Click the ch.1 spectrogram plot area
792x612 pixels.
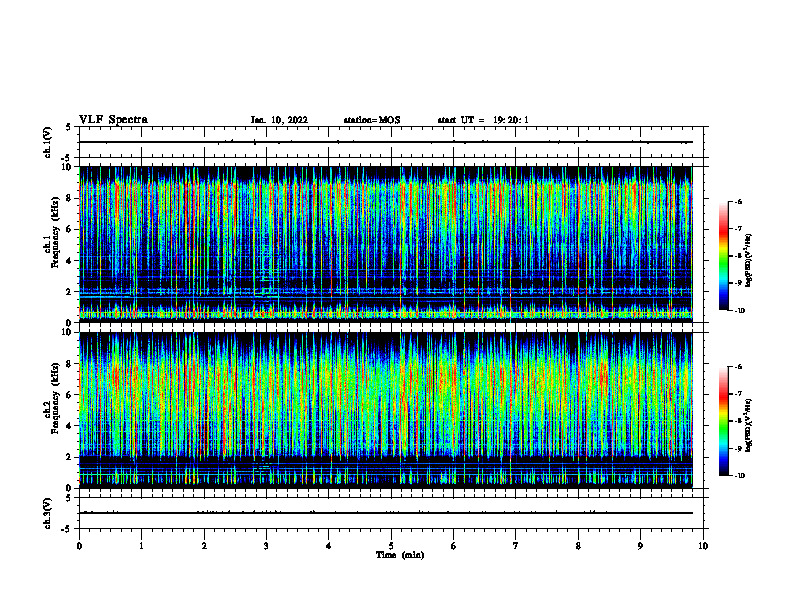click(x=385, y=244)
